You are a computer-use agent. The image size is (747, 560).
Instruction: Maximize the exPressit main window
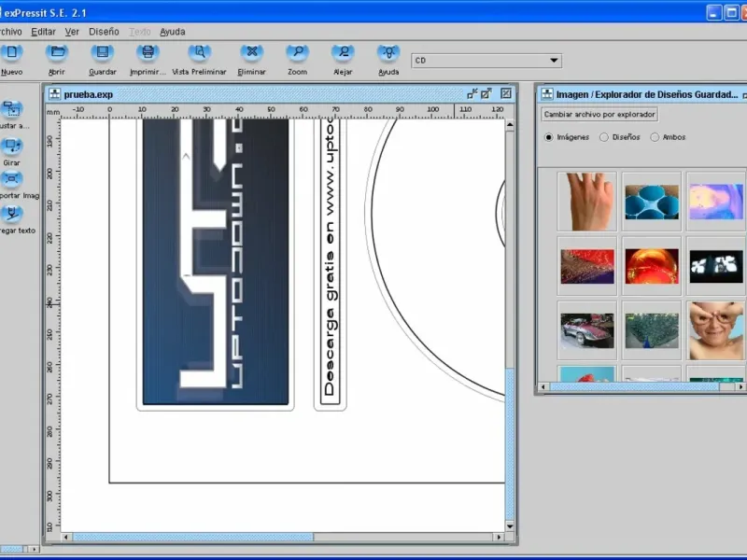point(731,12)
